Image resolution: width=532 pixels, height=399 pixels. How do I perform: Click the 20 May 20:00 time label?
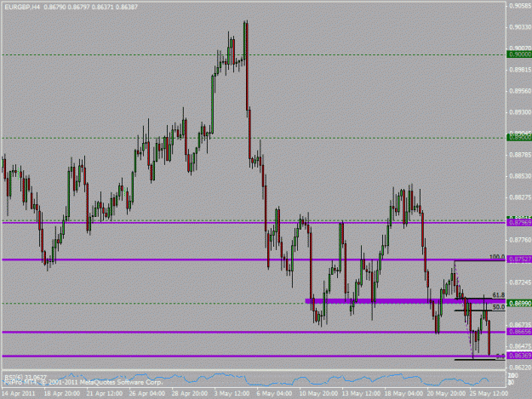click(446, 394)
